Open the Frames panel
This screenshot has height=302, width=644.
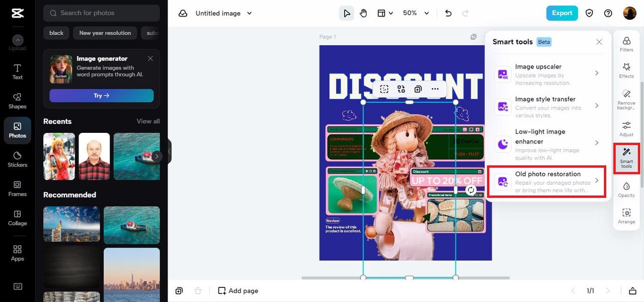click(18, 188)
